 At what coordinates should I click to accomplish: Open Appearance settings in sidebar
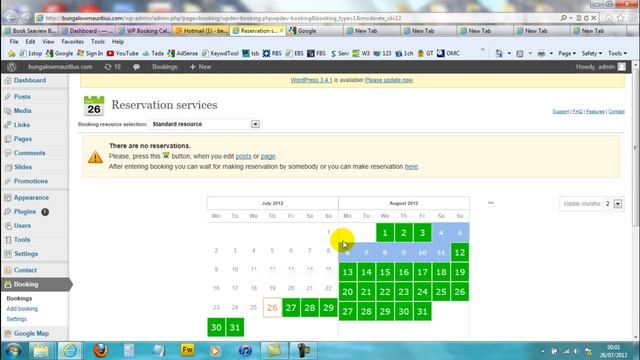tap(31, 198)
